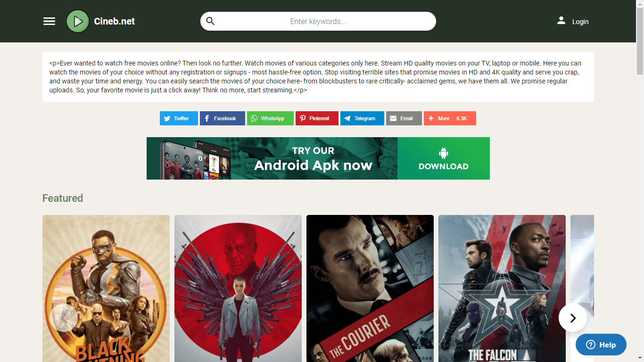Go to previous featured slides arrow

point(64,318)
